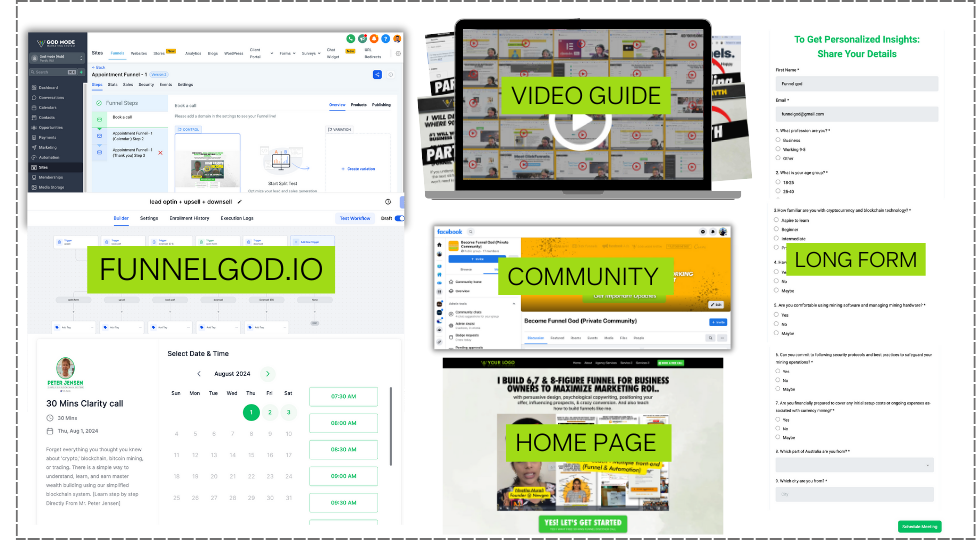Switch to the Funnels tab
Image resolution: width=976 pixels, height=540 pixels.
click(x=118, y=54)
